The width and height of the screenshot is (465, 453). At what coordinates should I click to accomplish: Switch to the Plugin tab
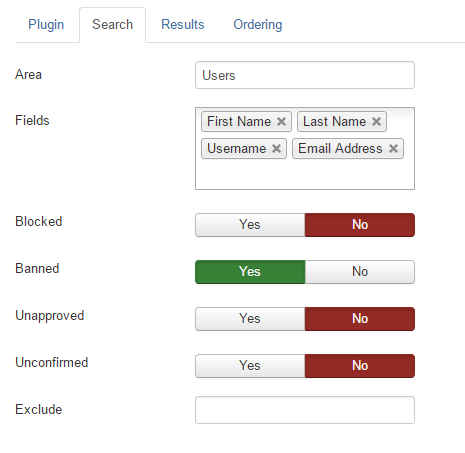[46, 25]
